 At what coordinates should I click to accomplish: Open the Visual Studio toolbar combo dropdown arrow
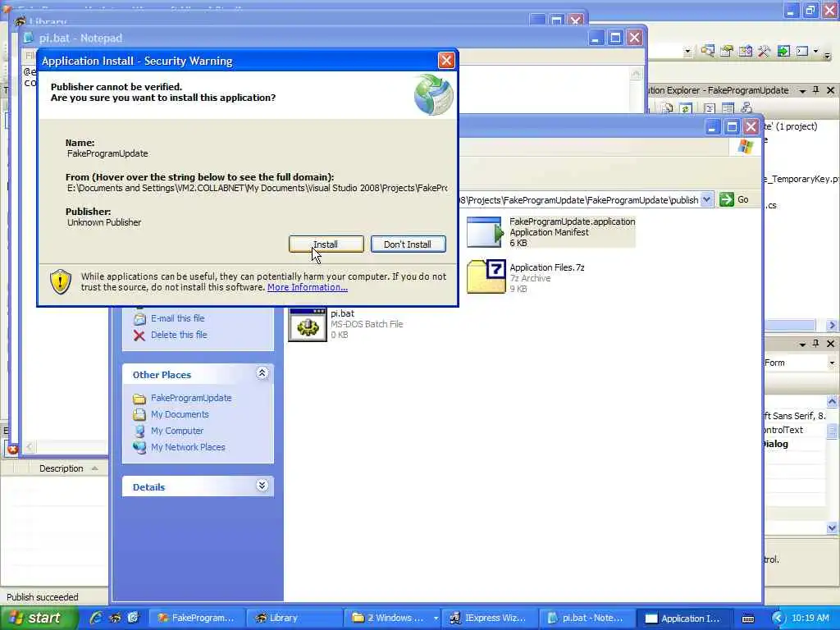coord(687,52)
